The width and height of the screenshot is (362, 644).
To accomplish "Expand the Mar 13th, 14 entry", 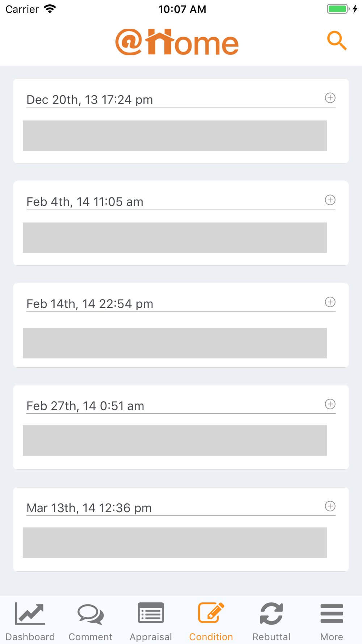I will pos(330,506).
